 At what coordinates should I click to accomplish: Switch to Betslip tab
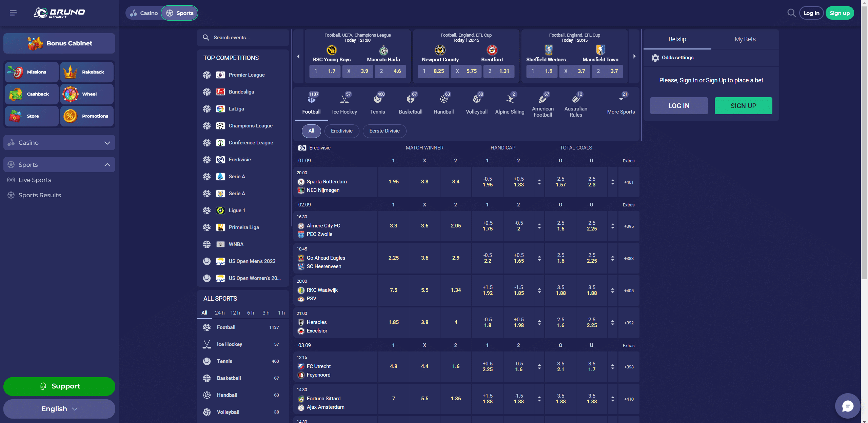click(677, 39)
